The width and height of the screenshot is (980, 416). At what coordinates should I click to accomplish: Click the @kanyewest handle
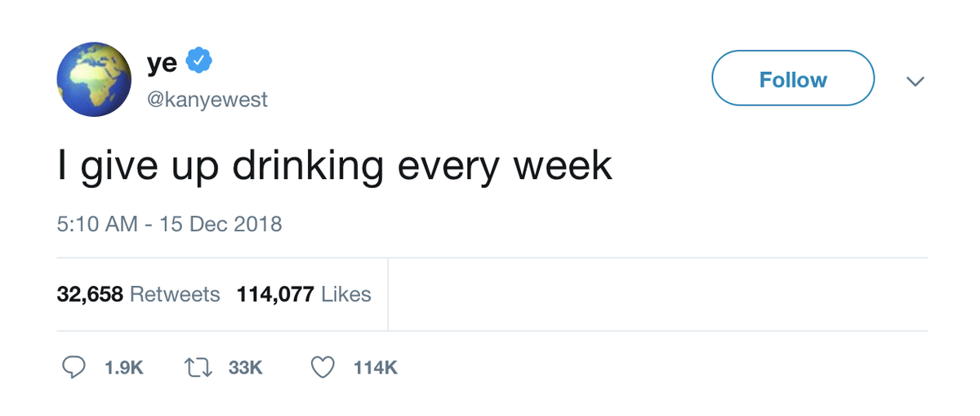(207, 100)
